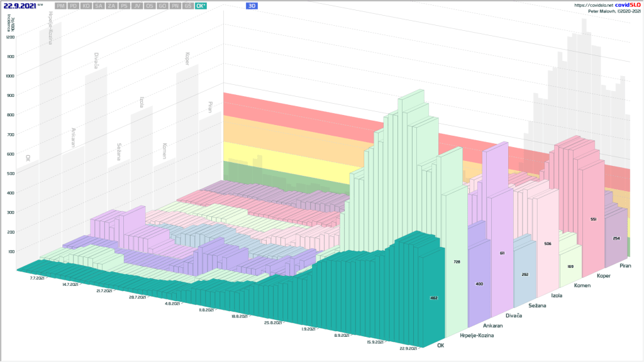Select the GO region tab
Image resolution: width=644 pixels, height=362 pixels.
coord(162,6)
